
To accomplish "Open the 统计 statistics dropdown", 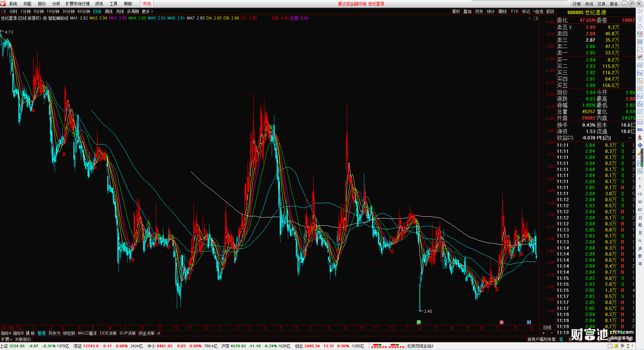I will point(491,11).
